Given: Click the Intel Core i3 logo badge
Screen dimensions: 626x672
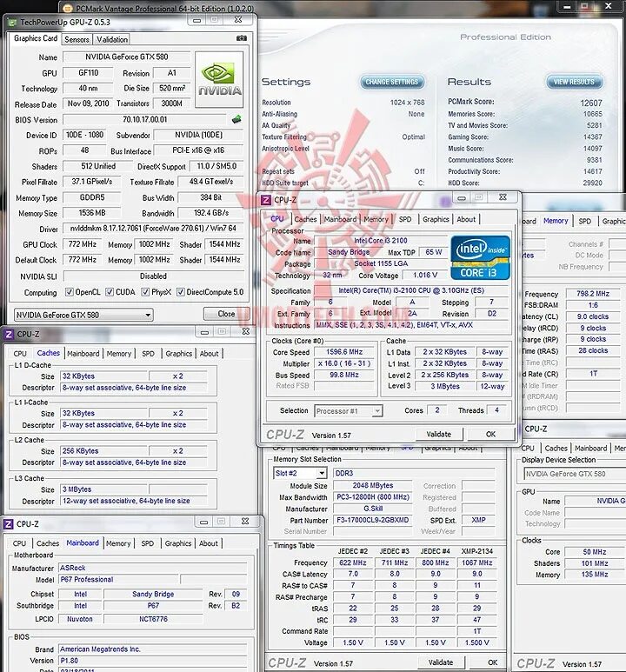Looking at the screenshot, I should pos(481,257).
